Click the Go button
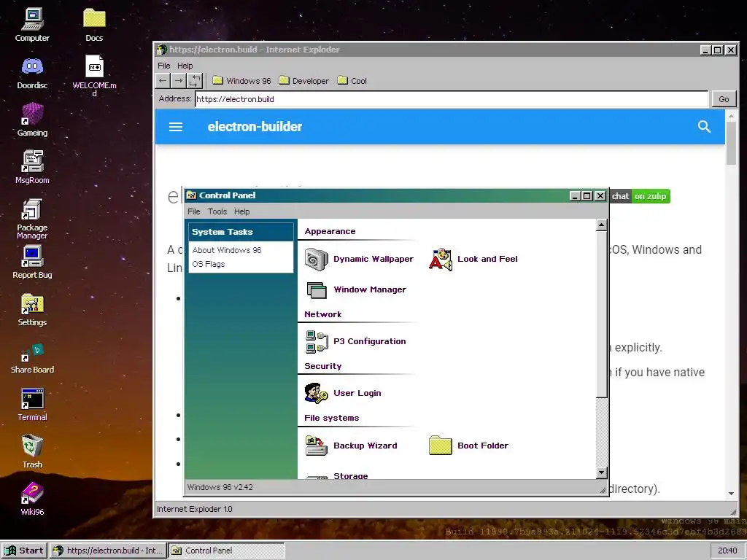This screenshot has height=560, width=747. click(724, 99)
